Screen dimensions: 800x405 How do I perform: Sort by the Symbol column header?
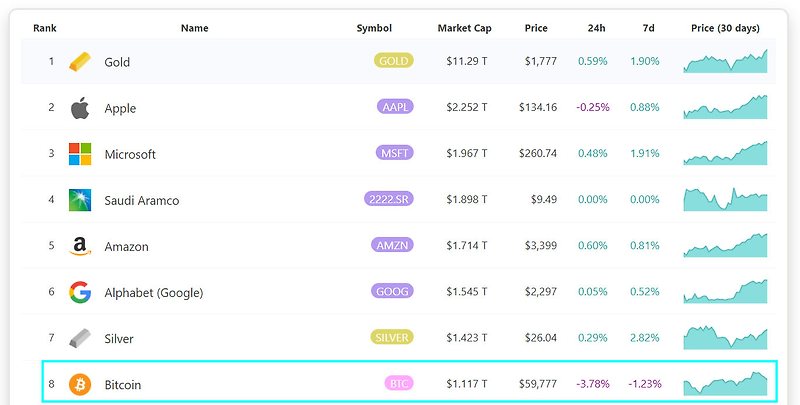374,28
